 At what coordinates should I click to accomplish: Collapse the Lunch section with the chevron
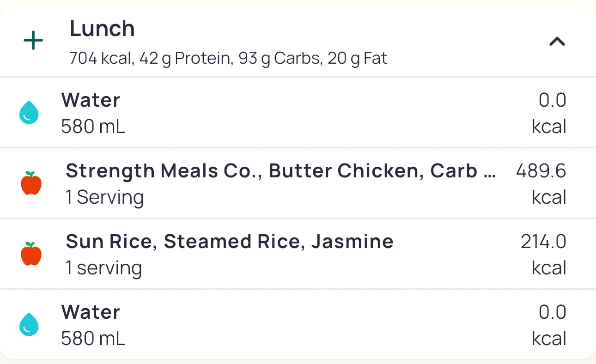pyautogui.click(x=557, y=42)
